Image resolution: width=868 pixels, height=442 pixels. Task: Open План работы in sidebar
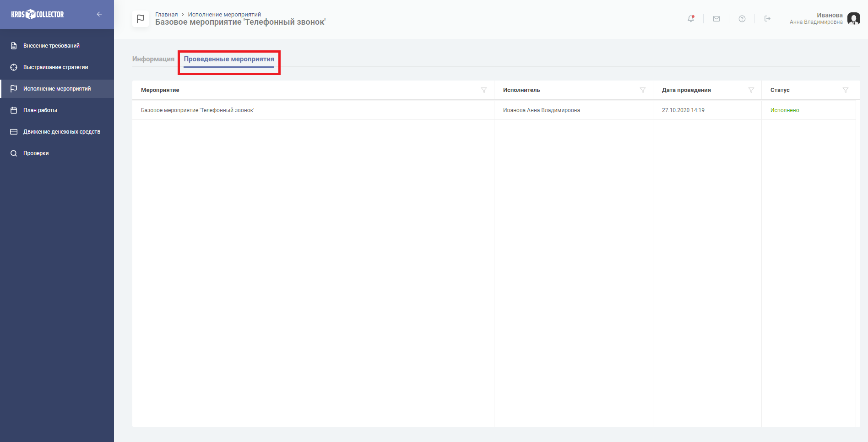tap(40, 110)
